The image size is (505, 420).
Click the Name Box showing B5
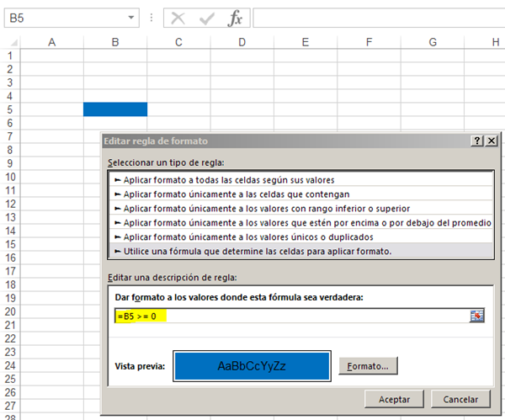coord(72,18)
